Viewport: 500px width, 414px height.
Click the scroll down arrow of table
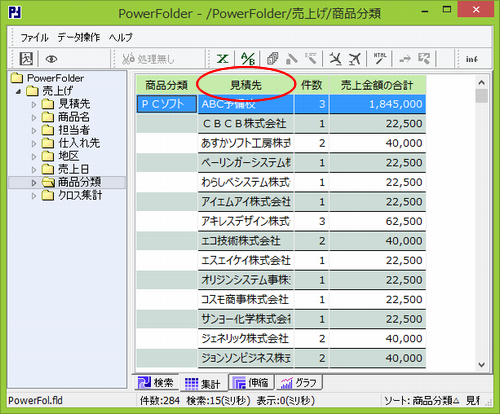[482, 365]
